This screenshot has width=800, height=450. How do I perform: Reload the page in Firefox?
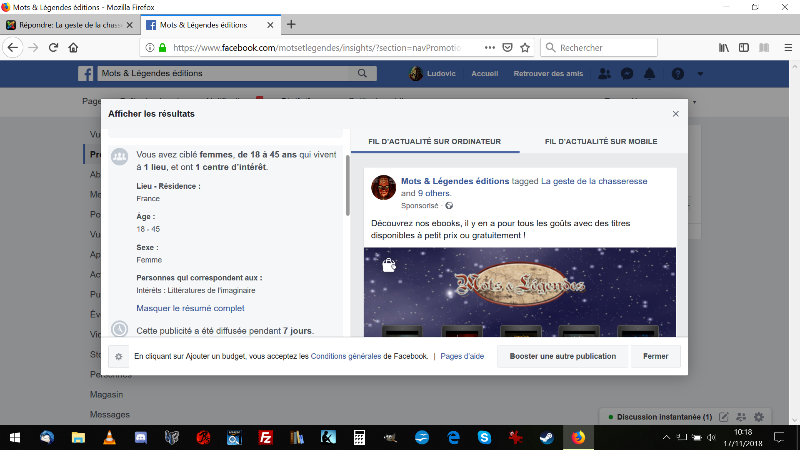tap(54, 47)
